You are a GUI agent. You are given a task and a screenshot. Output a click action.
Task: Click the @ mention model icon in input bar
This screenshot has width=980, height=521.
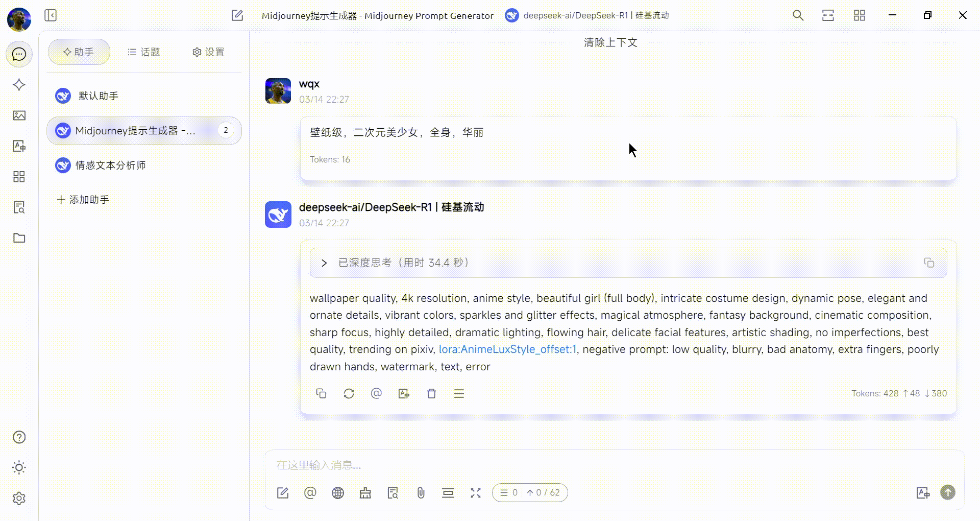point(310,493)
